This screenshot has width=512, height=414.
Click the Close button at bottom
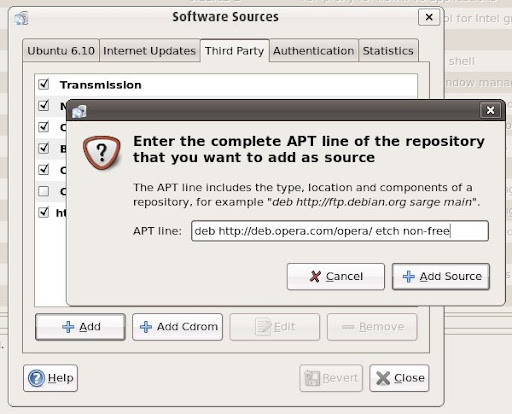[x=399, y=378]
